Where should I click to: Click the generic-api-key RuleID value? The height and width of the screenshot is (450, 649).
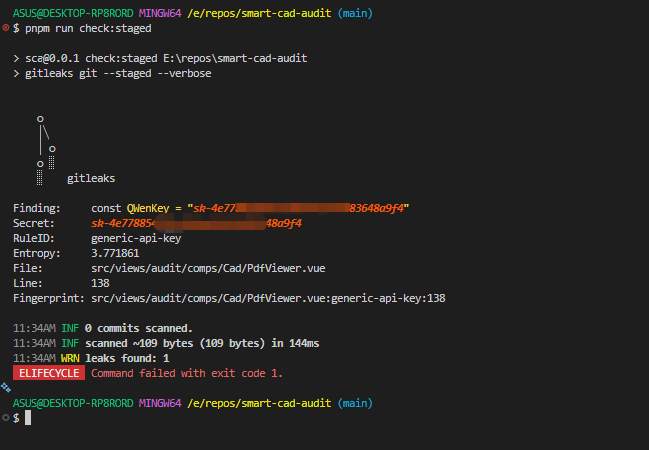coord(136,238)
